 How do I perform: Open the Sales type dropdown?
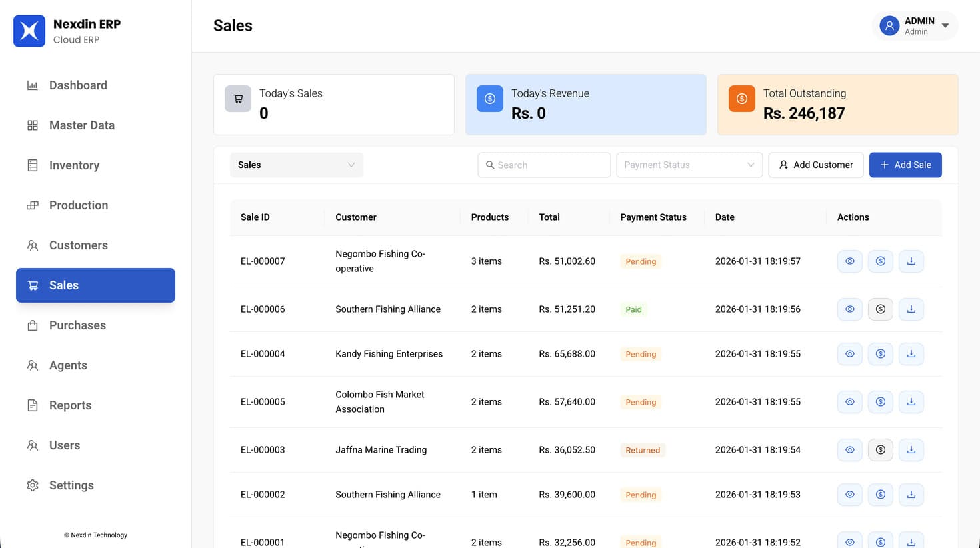296,165
